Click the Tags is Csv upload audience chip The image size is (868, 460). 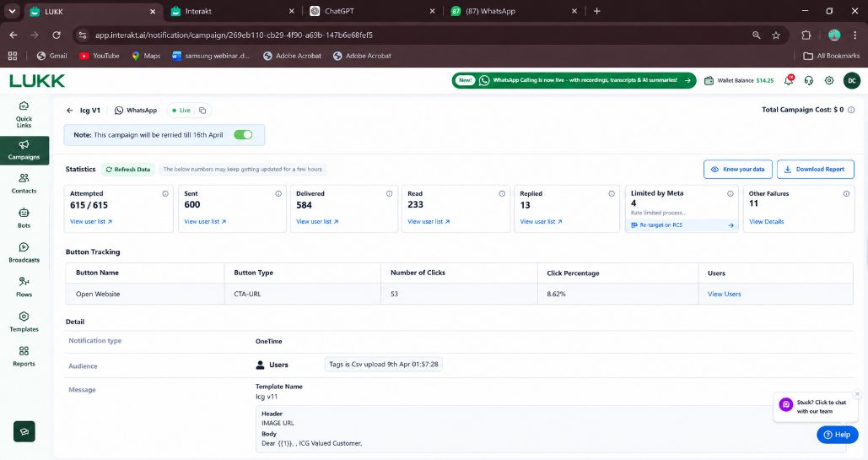click(383, 364)
